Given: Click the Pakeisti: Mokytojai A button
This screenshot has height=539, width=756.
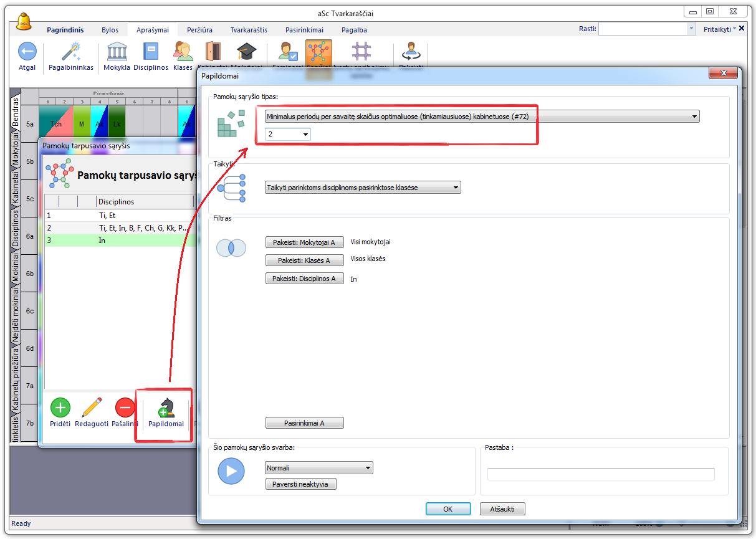Looking at the screenshot, I should pyautogui.click(x=305, y=242).
